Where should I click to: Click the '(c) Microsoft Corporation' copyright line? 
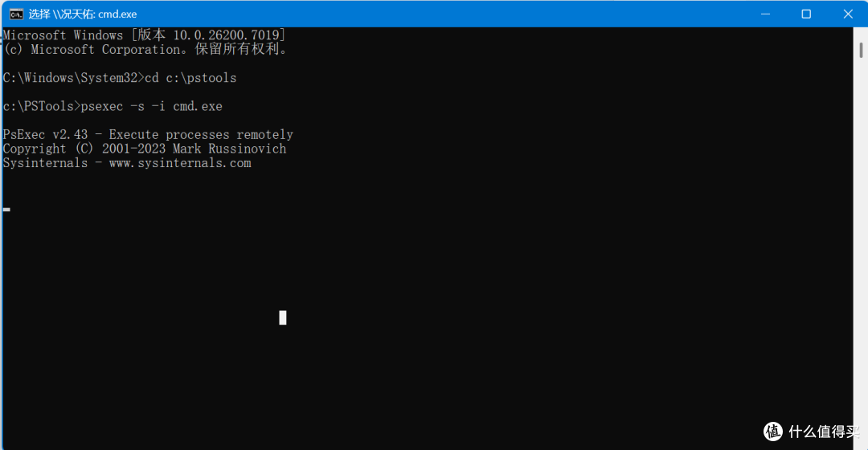[x=146, y=49]
